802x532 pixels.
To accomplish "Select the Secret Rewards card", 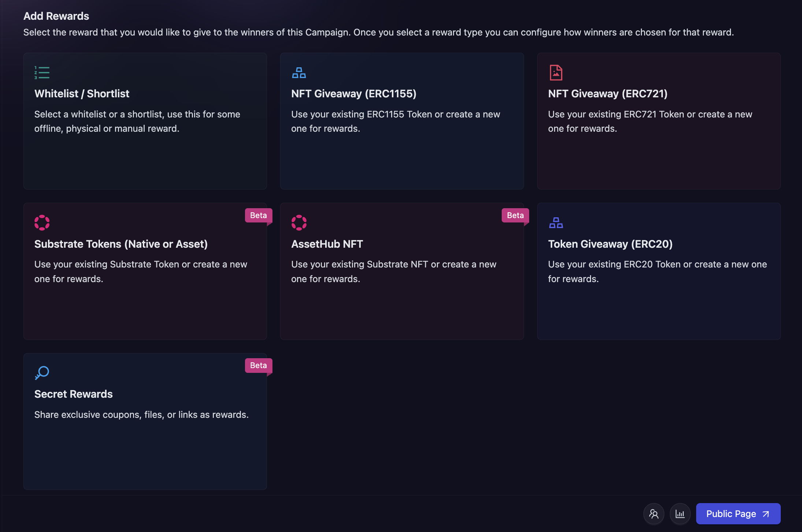I will (x=145, y=421).
